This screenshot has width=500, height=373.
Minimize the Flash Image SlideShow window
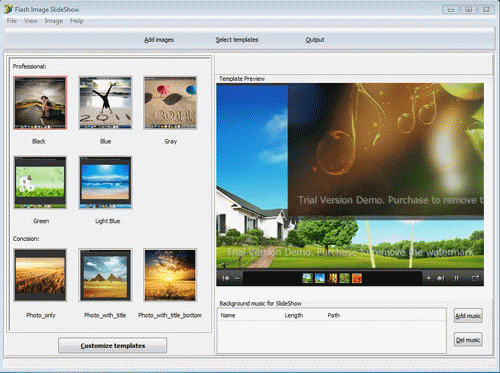point(451,10)
